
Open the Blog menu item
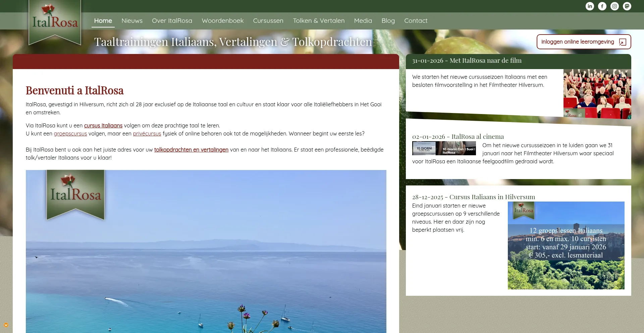coord(388,21)
